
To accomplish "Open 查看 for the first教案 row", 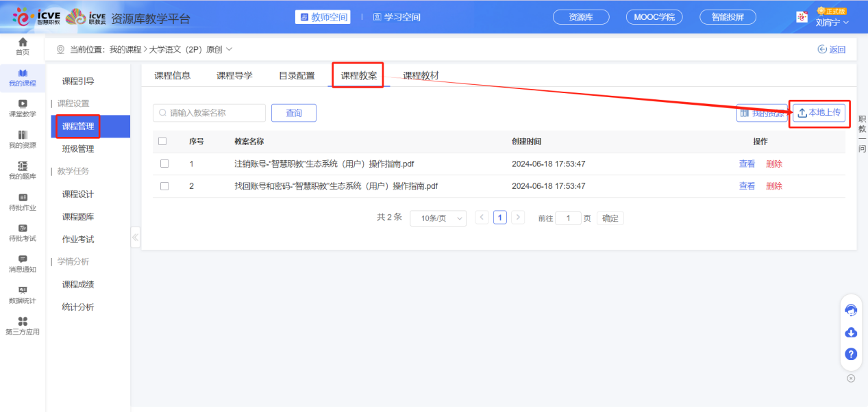I will (747, 163).
